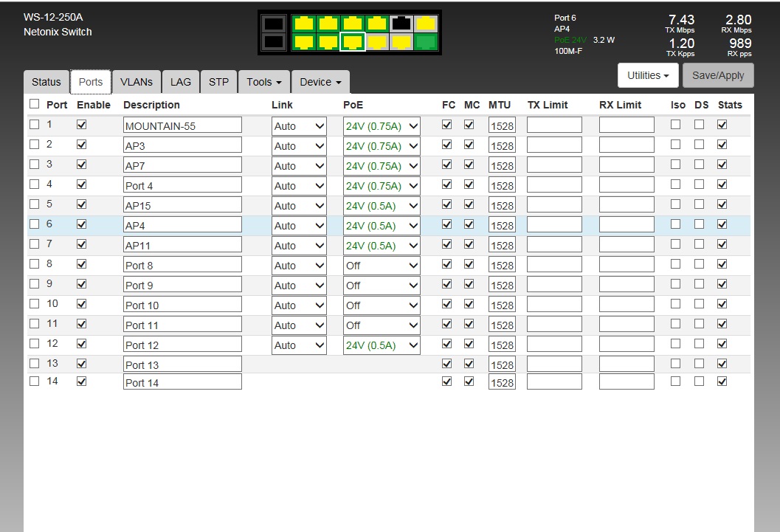Toggle the select-all checkbox beside Port header

[x=34, y=105]
